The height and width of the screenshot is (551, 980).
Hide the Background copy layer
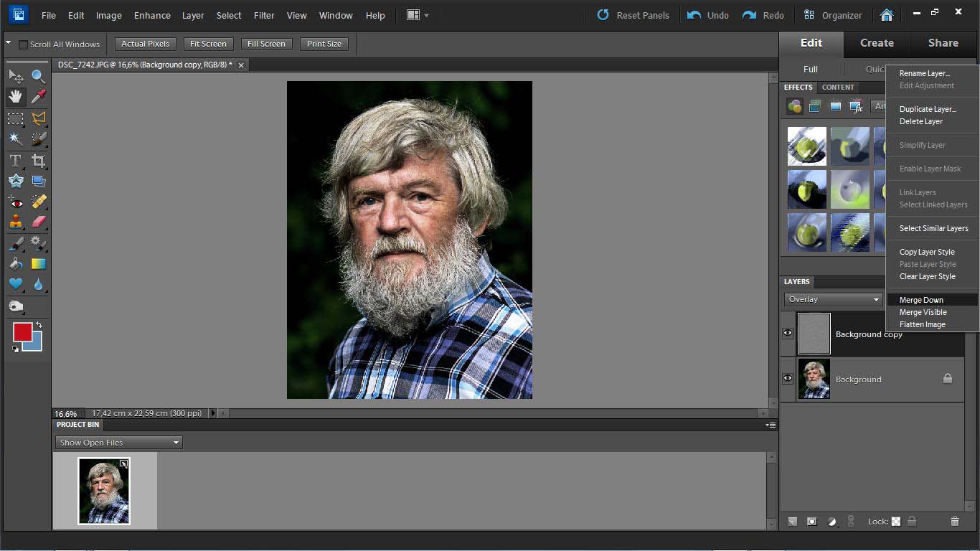(x=788, y=333)
